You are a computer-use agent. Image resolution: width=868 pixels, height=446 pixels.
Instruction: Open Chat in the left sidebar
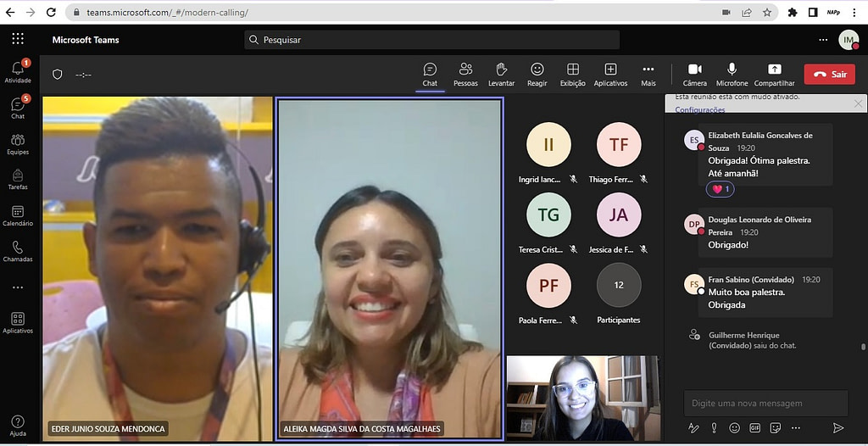[18, 107]
